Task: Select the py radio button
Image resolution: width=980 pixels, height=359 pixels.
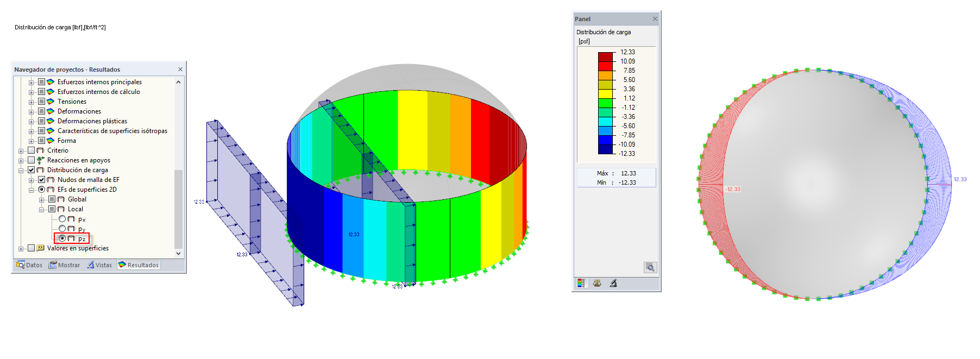Action: click(x=62, y=229)
